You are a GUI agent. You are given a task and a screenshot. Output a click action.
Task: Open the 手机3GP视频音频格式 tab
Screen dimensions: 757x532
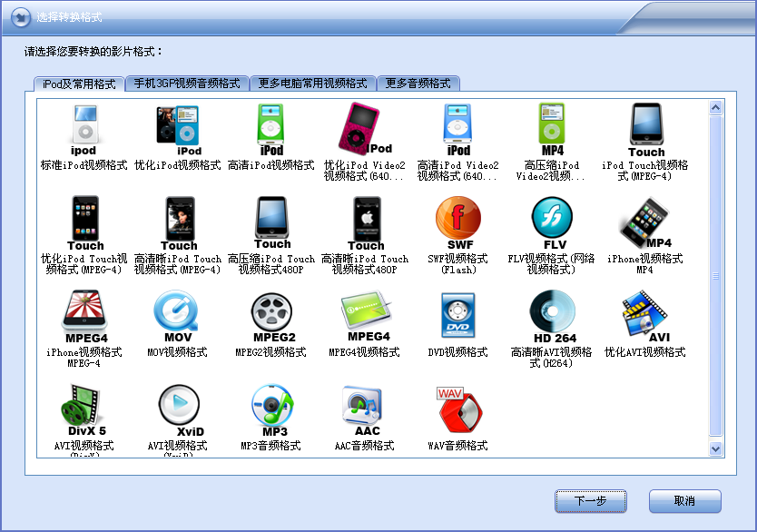pos(187,84)
